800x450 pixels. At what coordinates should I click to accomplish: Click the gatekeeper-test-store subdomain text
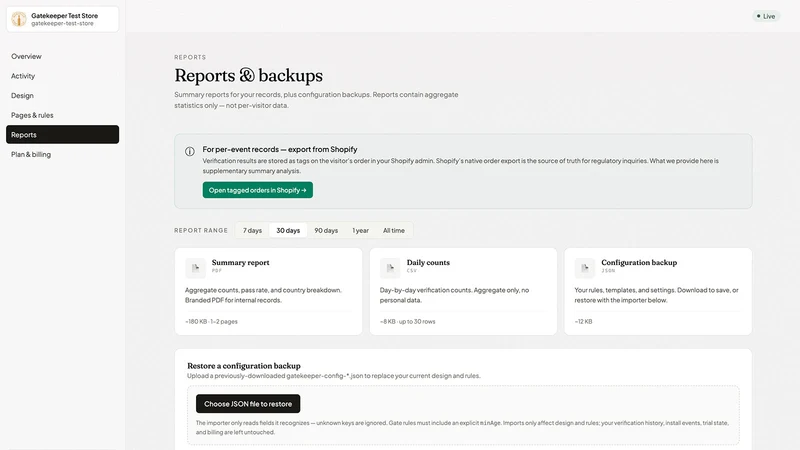point(62,23)
